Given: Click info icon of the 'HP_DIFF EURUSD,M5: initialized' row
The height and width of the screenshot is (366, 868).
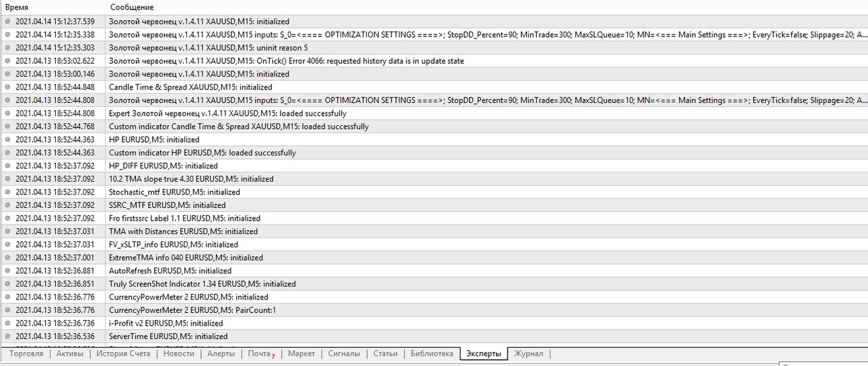Looking at the screenshot, I should (x=7, y=166).
